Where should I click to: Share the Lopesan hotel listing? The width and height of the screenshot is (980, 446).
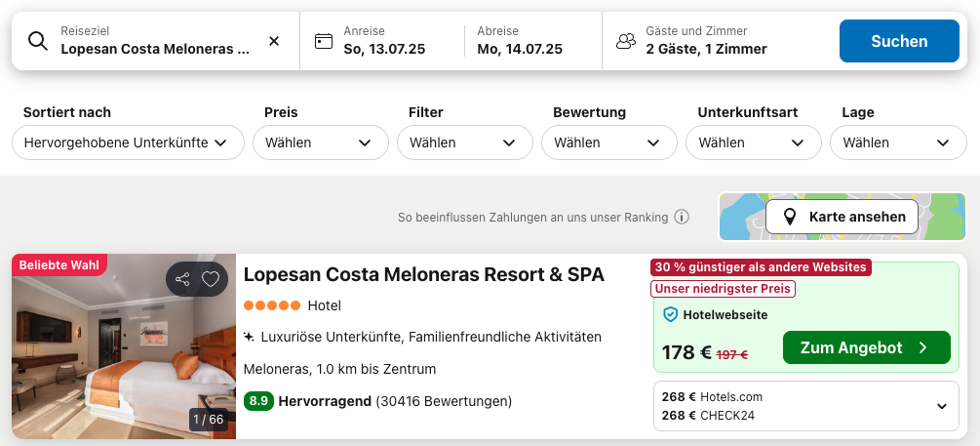182,280
